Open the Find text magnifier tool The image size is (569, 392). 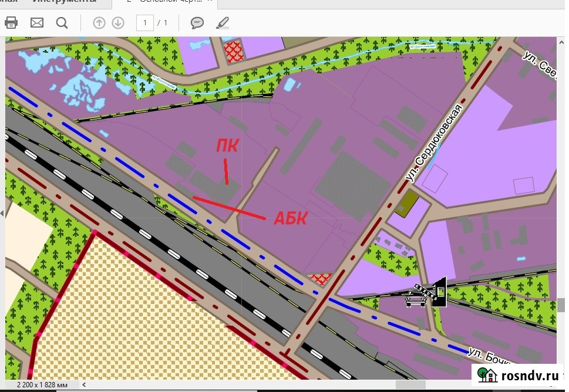[62, 23]
